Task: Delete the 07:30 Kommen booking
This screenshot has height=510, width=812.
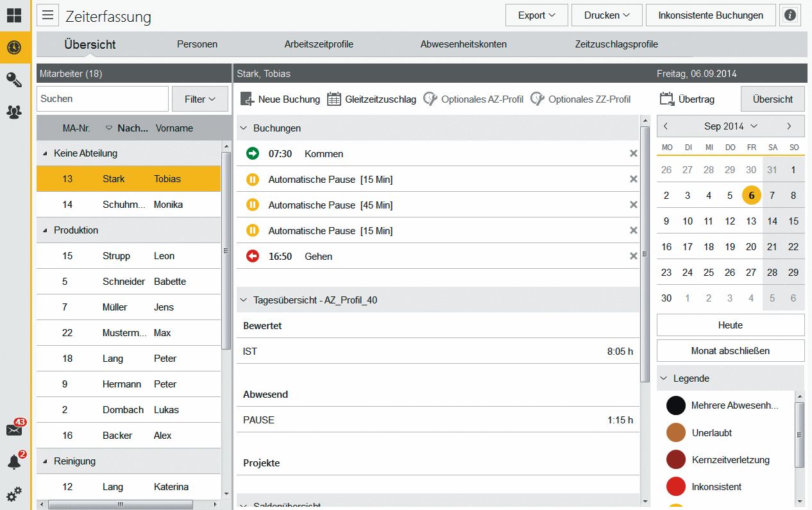Action: (x=634, y=153)
